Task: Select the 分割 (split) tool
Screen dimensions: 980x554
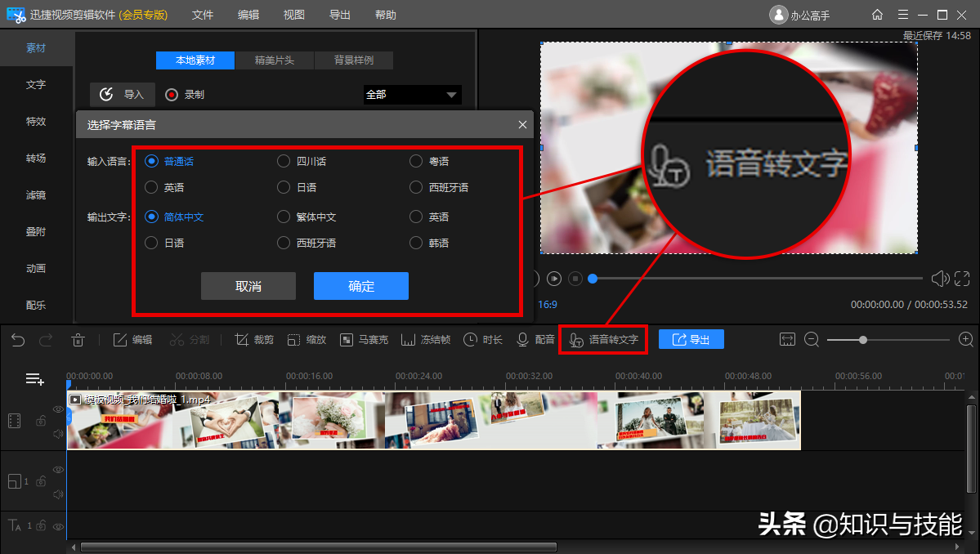Action: coord(190,339)
